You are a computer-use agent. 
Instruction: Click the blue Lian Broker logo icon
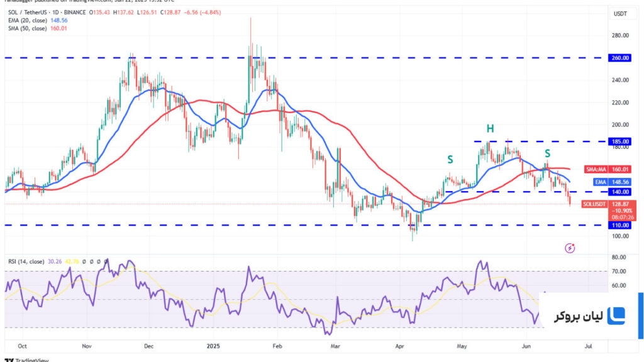click(616, 315)
